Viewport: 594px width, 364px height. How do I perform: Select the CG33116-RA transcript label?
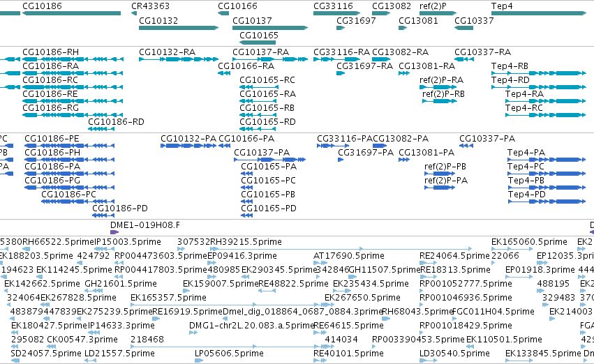click(x=341, y=52)
